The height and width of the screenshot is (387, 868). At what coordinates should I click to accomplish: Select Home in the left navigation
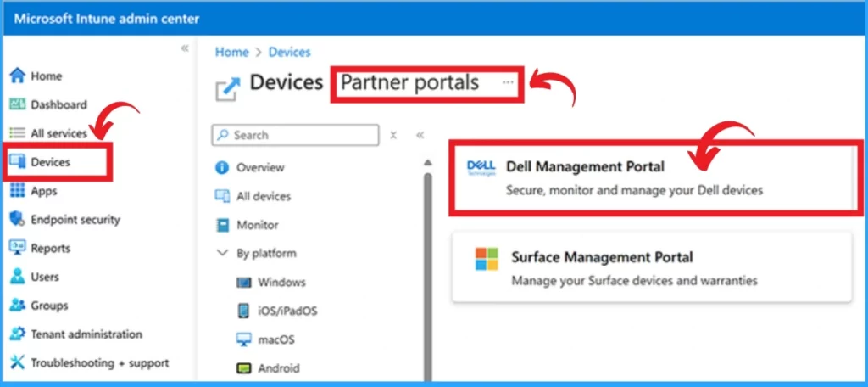point(47,76)
